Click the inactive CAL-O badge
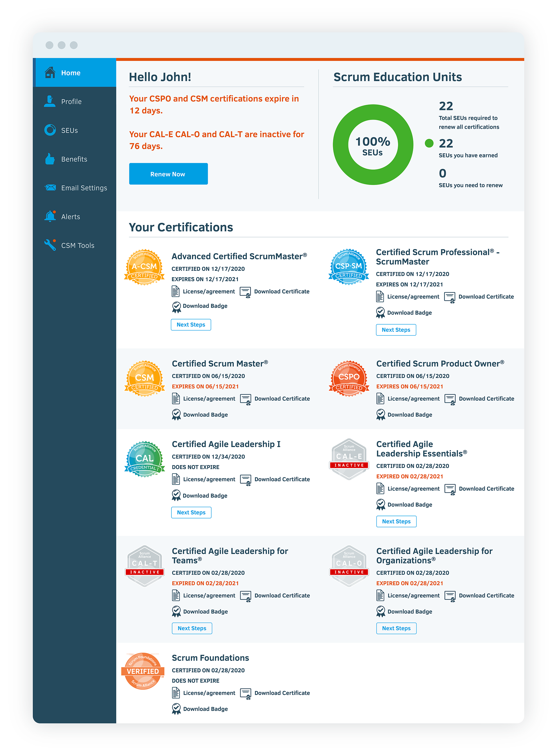The image size is (557, 756). (x=349, y=566)
